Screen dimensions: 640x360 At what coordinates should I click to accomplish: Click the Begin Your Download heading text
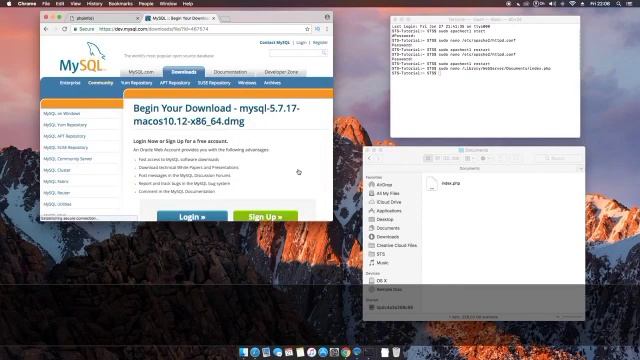click(x=216, y=115)
